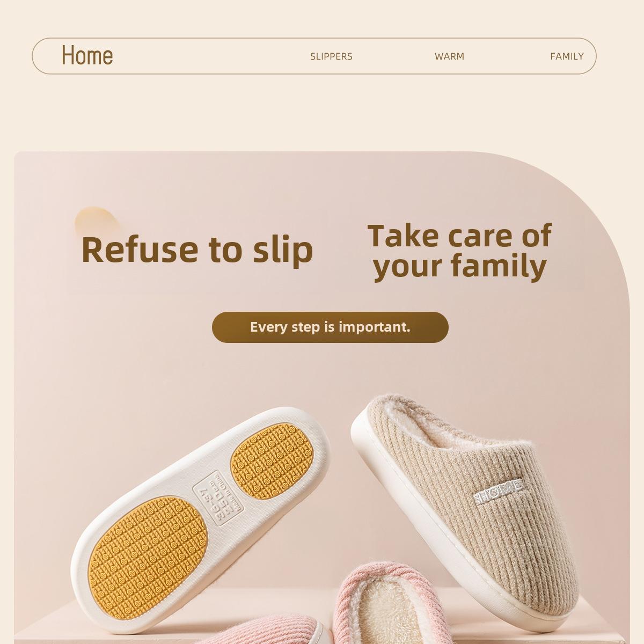Image resolution: width=644 pixels, height=644 pixels.
Task: Select the large yellow anti-slip forefoot pad
Action: click(148, 560)
